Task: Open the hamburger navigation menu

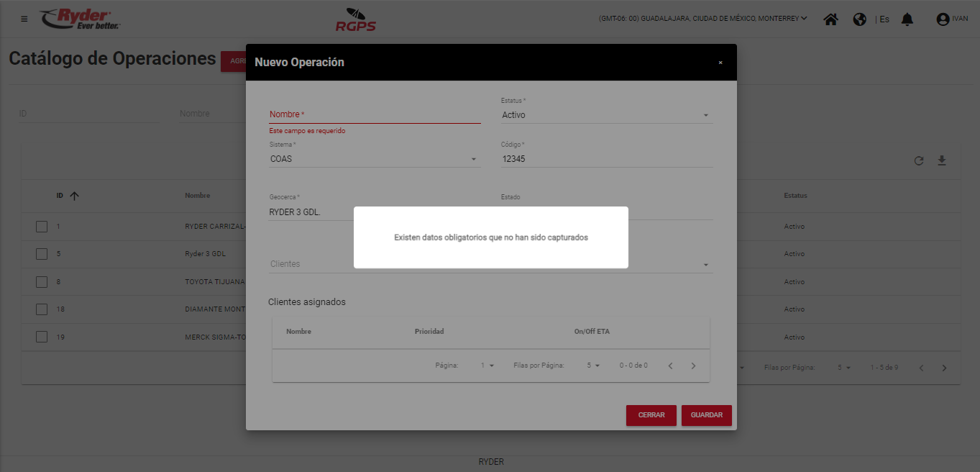Action: pyautogui.click(x=24, y=19)
